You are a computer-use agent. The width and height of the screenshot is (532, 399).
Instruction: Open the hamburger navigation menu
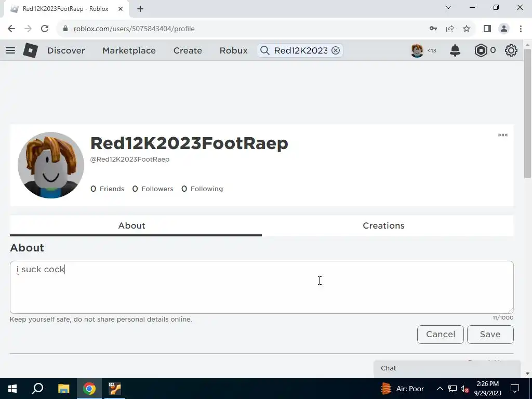[x=10, y=50]
